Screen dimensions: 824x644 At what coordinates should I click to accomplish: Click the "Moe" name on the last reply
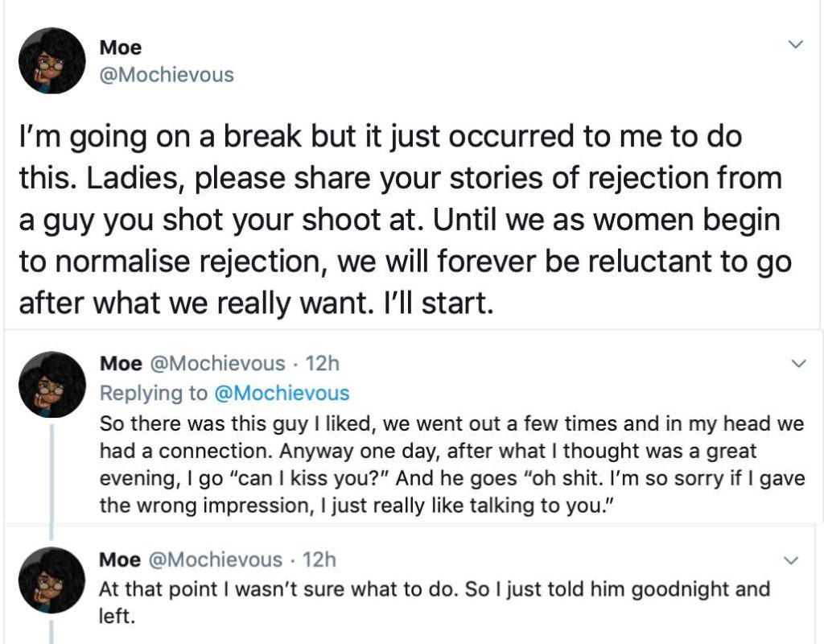pos(120,559)
